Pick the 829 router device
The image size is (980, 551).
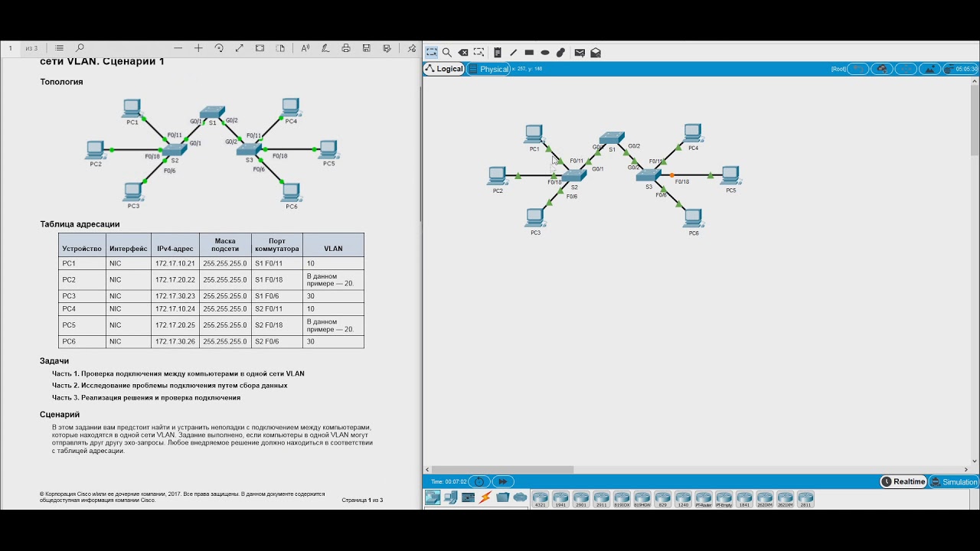tap(663, 500)
